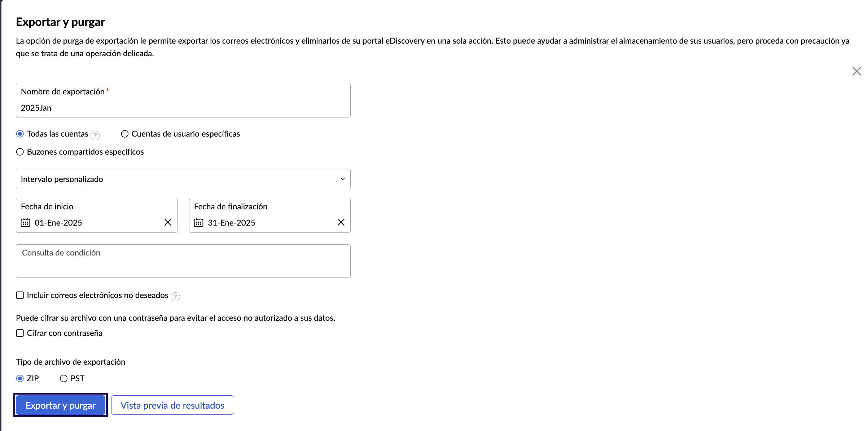Clear the start date 01-Ene-2025
Screen dimensions: 868x431
pyautogui.click(x=168, y=222)
